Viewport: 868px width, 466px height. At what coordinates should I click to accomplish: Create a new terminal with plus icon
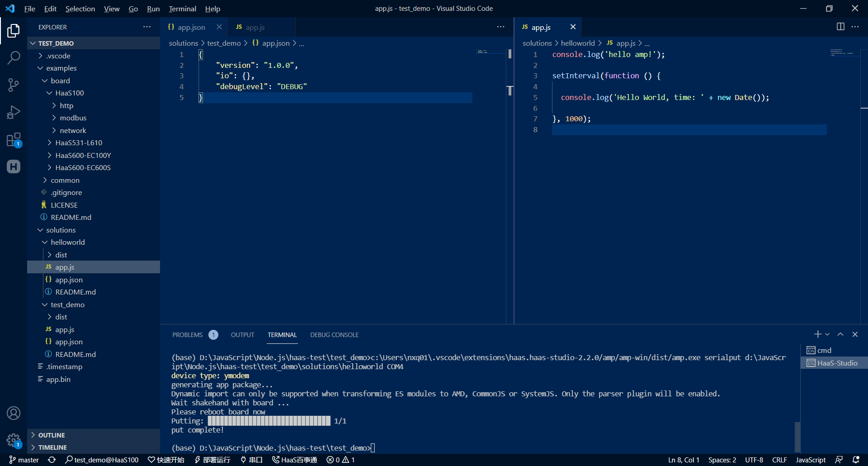(x=817, y=334)
